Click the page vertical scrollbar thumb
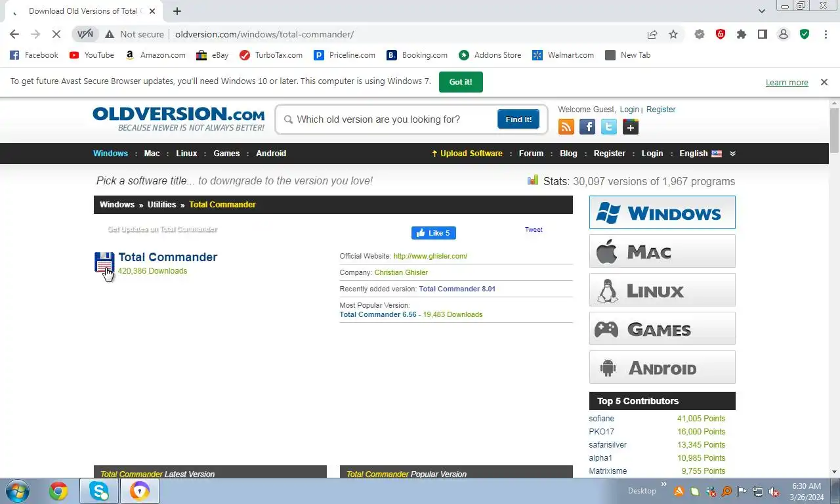The width and height of the screenshot is (840, 504). pyautogui.click(x=834, y=130)
